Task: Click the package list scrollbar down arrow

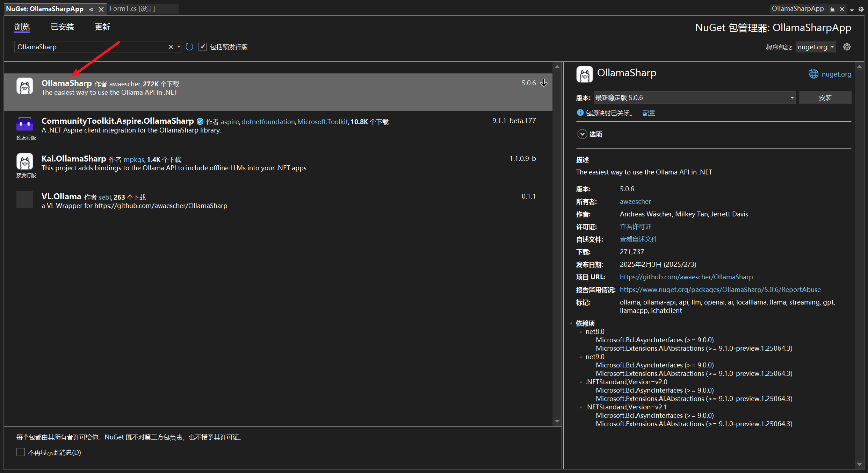Action: (557, 421)
